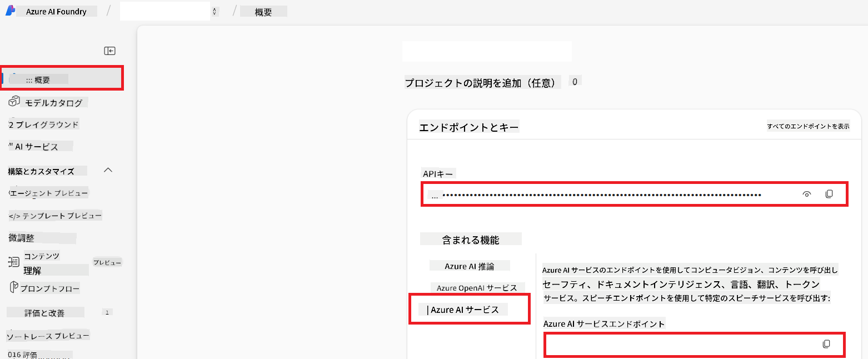Click the 評価と改善 section header
Image resolution: width=868 pixels, height=359 pixels.
45,313
